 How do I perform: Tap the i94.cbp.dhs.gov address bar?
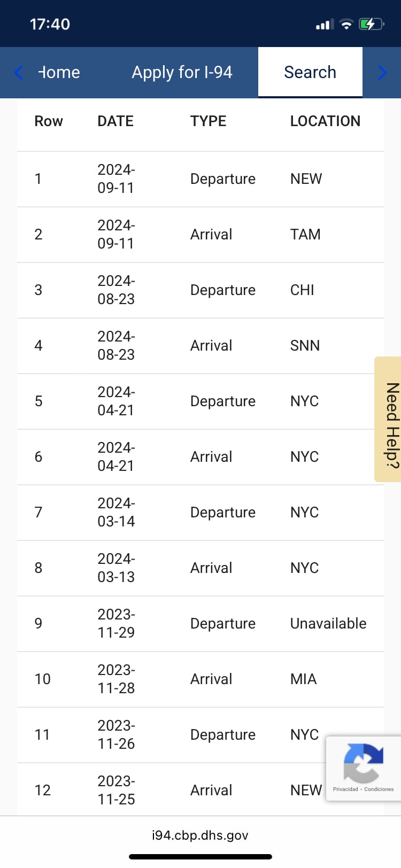tap(200, 835)
